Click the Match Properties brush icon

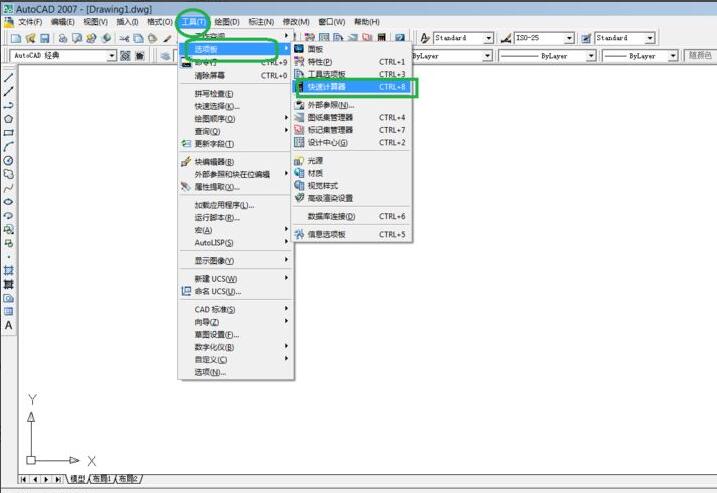click(167, 38)
